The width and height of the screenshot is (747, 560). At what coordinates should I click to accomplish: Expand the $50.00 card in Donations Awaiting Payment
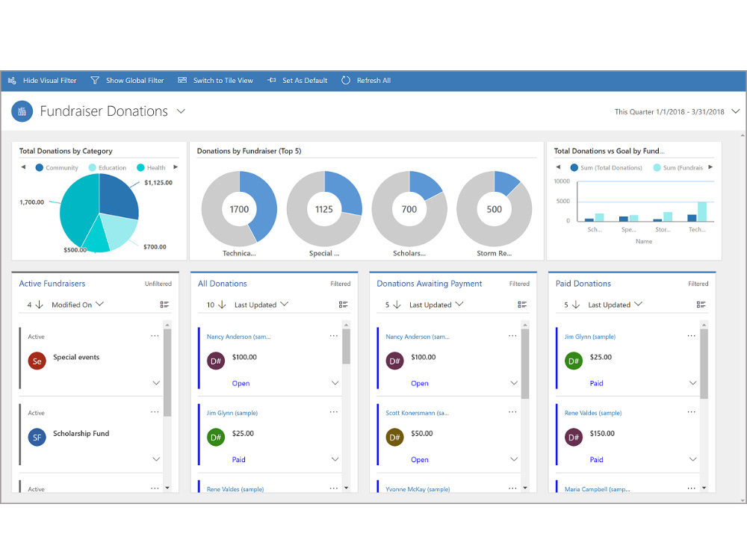514,459
